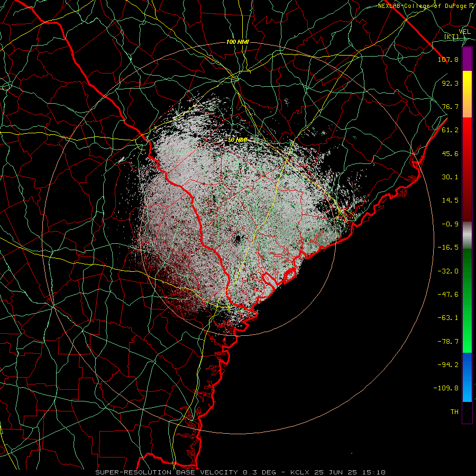Click the -109.8 scale value
The height and width of the screenshot is (476, 476).
coord(446,388)
